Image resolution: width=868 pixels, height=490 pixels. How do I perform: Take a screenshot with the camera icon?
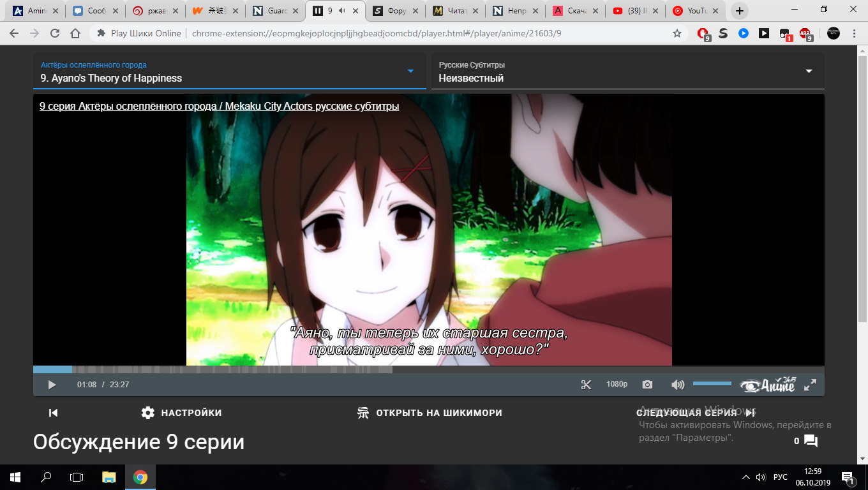pyautogui.click(x=647, y=385)
